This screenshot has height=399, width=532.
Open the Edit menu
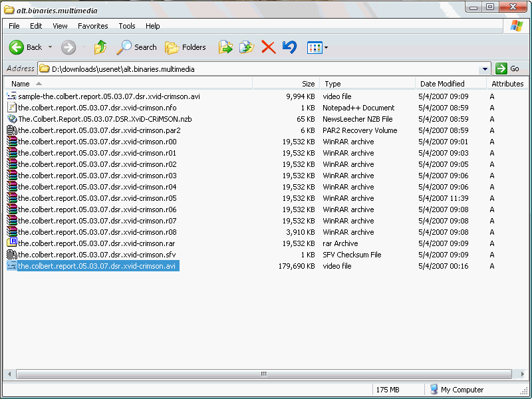click(x=36, y=26)
